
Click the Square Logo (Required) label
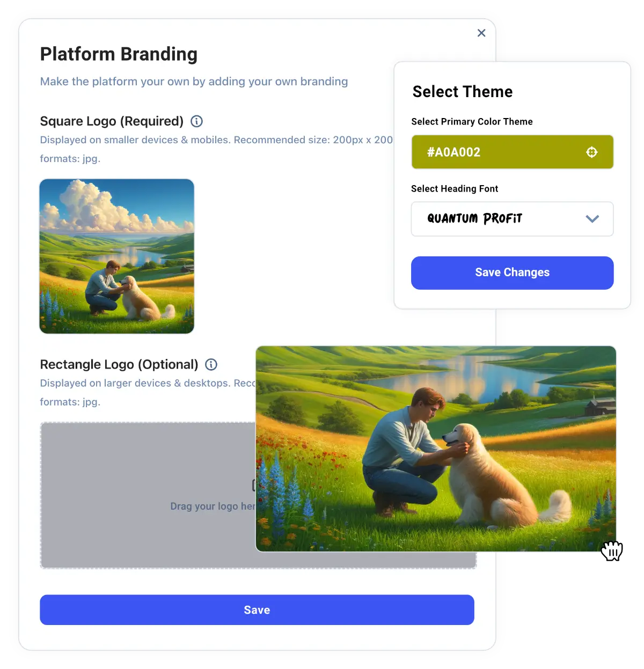(112, 121)
